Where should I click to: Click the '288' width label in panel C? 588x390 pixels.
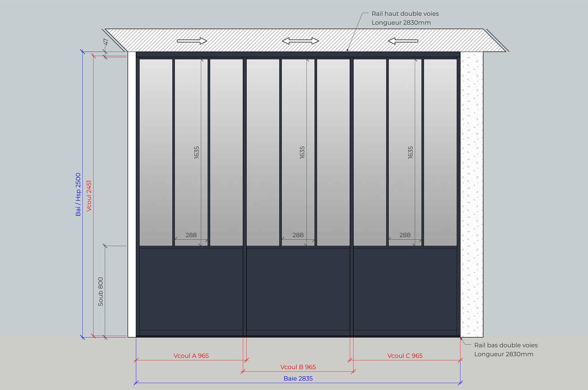(405, 235)
